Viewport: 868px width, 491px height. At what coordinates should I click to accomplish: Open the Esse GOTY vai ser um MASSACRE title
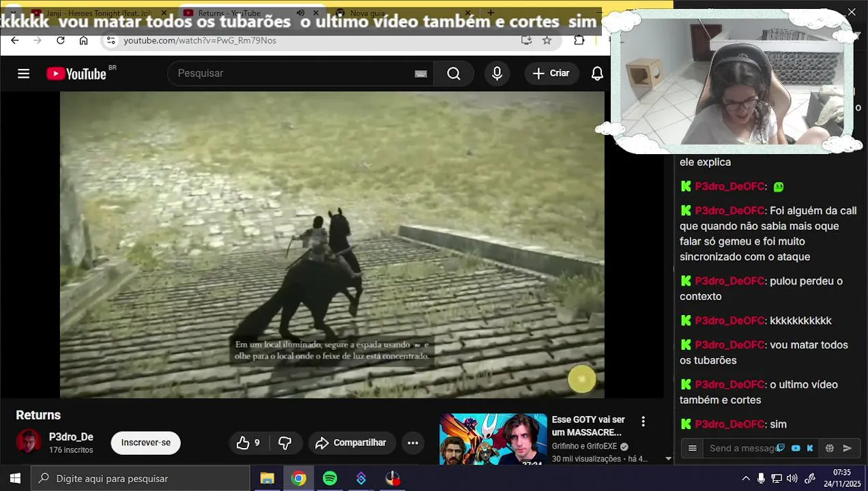(588, 426)
